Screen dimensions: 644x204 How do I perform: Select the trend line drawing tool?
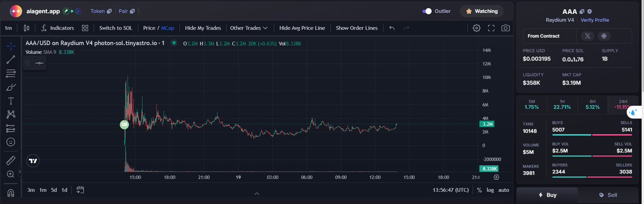11,59
